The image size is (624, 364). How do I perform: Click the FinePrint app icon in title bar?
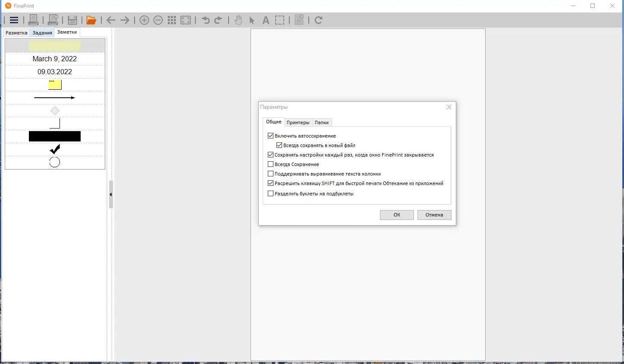8,6
